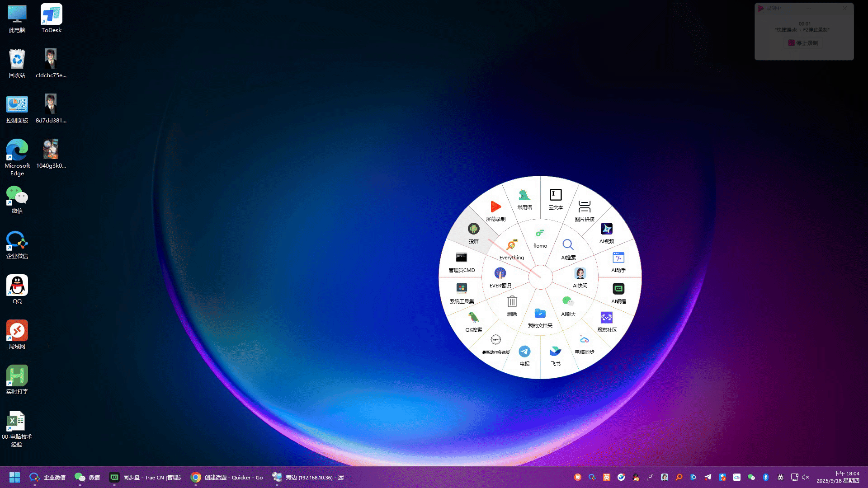Open flomo in the inner ring
The image size is (868, 488).
[540, 238]
